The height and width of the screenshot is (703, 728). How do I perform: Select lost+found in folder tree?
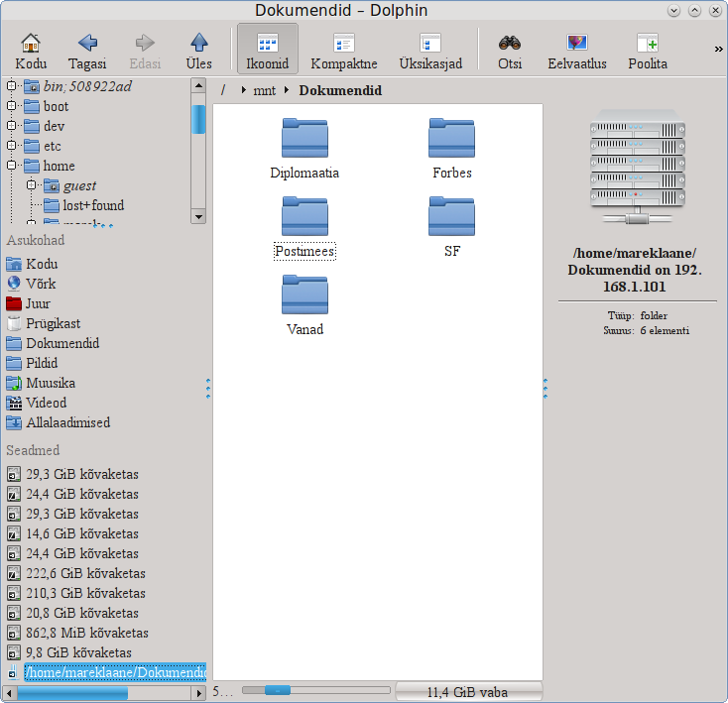84,205
